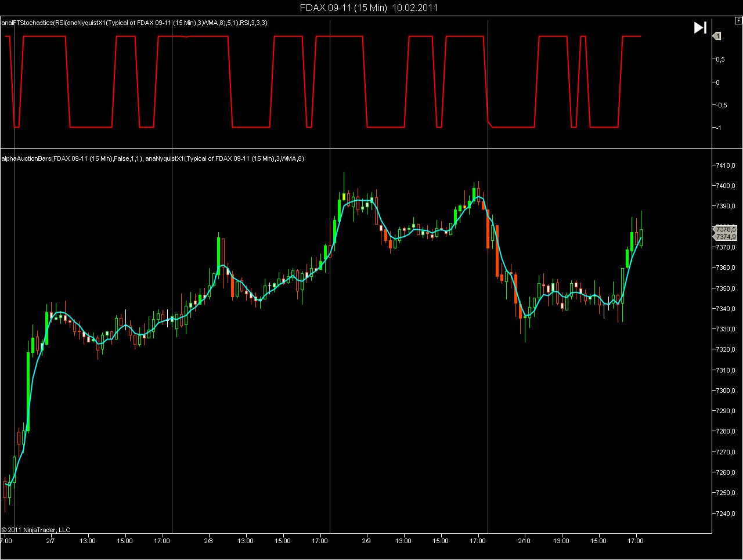Click the 2/7 date label on time axis
This screenshot has width=743, height=560.
51,541
